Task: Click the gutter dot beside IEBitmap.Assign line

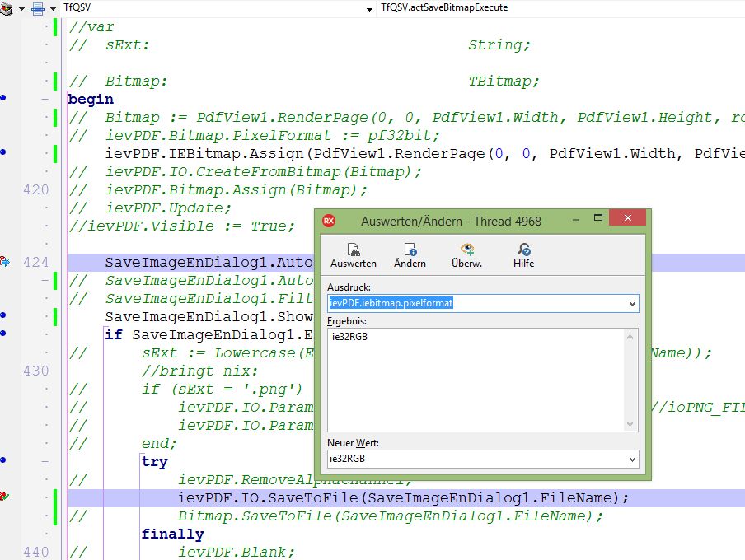Action: point(2,152)
